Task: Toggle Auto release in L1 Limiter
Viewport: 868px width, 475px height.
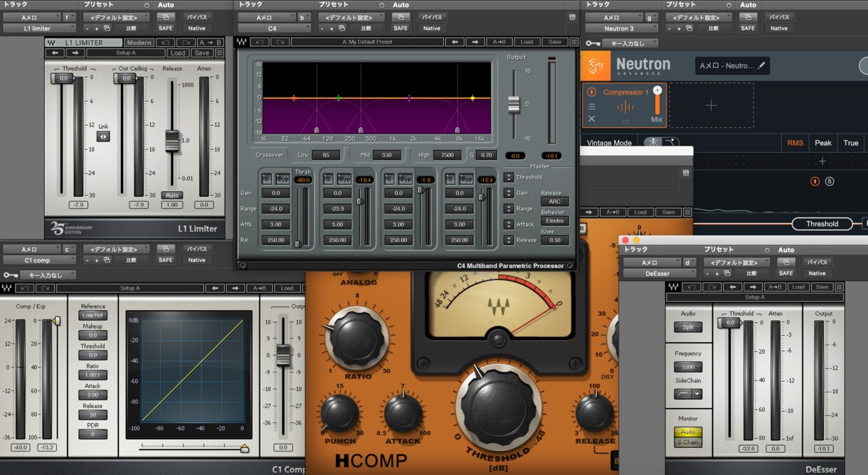Action: 171,195
